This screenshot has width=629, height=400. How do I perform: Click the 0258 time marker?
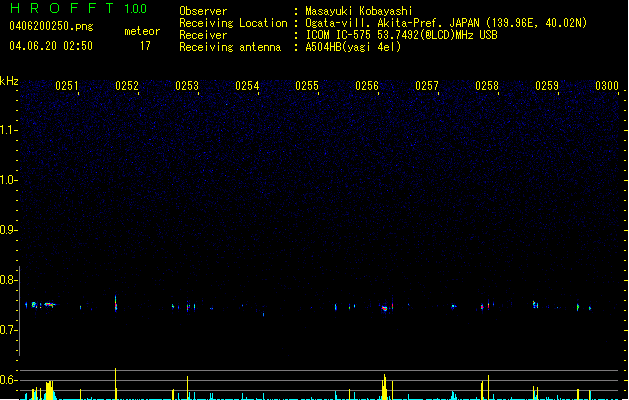click(487, 86)
